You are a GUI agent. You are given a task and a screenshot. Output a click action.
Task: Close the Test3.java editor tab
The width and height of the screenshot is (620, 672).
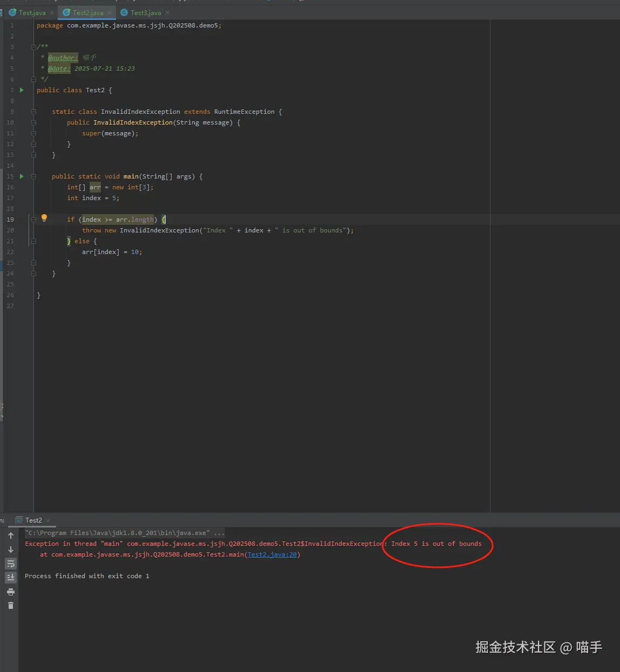coord(167,12)
